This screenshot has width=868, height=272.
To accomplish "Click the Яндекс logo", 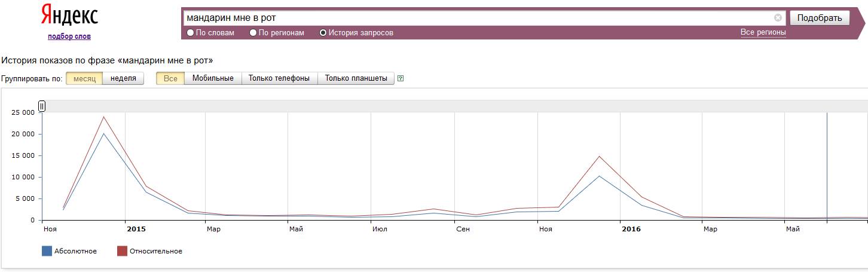I will point(69,16).
